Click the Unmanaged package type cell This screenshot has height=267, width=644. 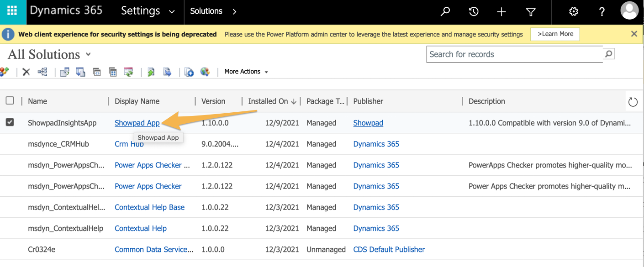pos(326,249)
